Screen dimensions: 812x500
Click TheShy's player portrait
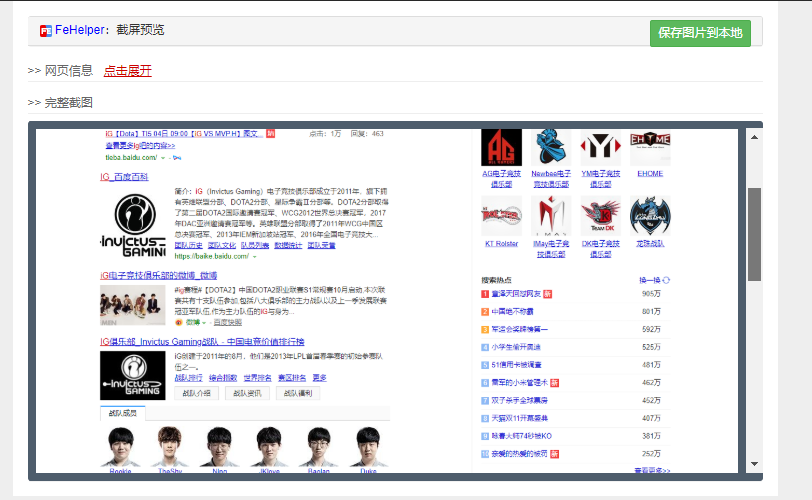pos(170,447)
